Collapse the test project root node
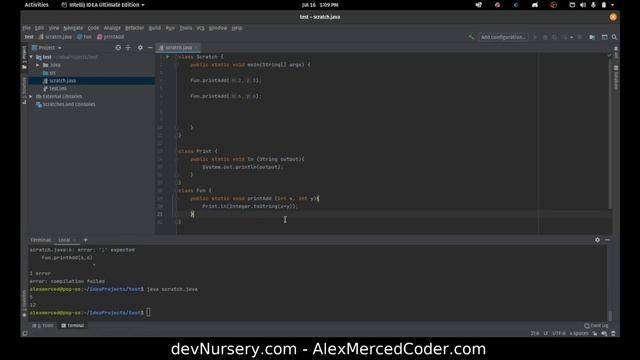The image size is (640, 360). point(31,57)
